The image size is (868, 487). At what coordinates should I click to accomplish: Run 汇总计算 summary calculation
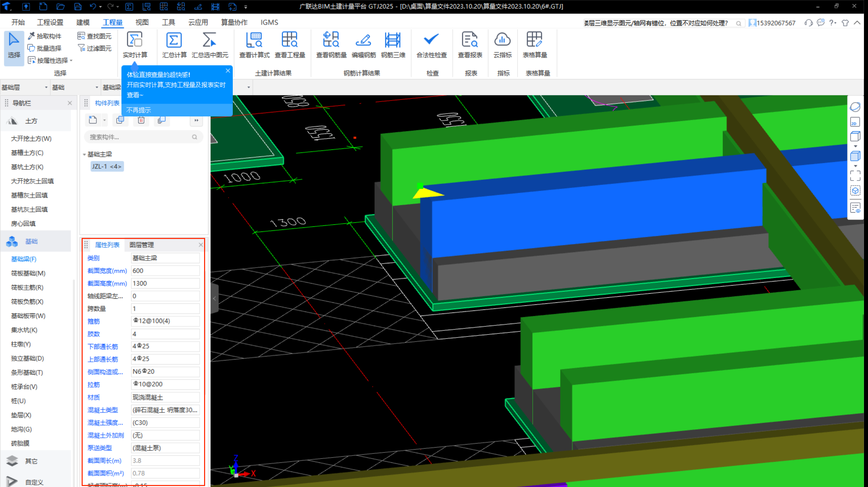[x=174, y=46]
